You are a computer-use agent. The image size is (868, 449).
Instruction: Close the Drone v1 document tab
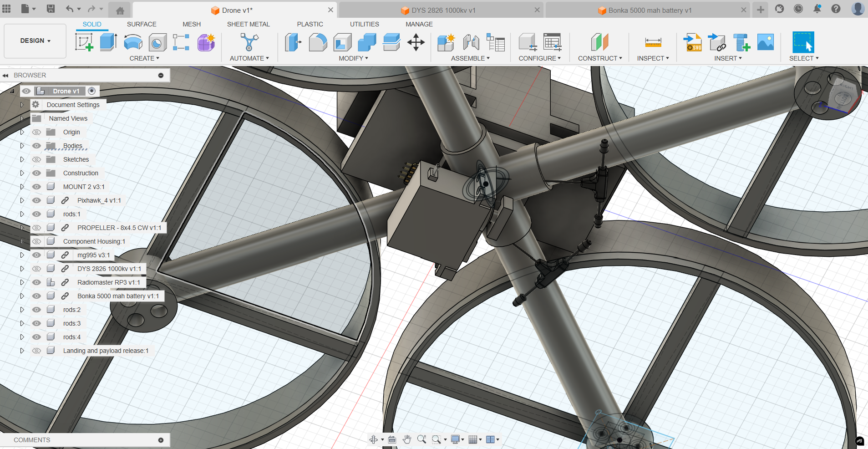[331, 10]
